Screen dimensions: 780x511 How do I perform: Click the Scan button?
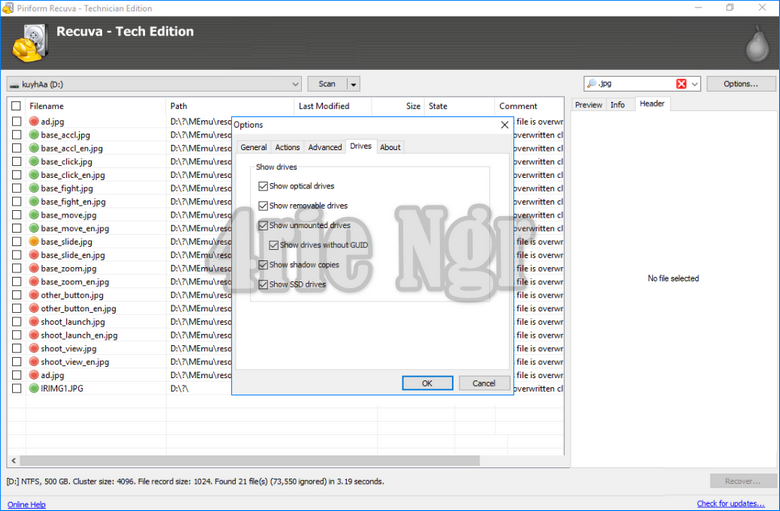[327, 84]
